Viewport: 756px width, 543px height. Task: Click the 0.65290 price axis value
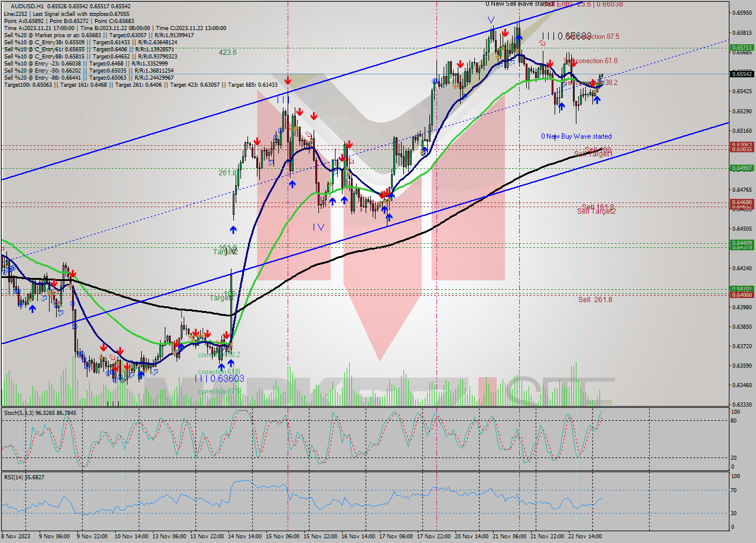pyautogui.click(x=742, y=111)
